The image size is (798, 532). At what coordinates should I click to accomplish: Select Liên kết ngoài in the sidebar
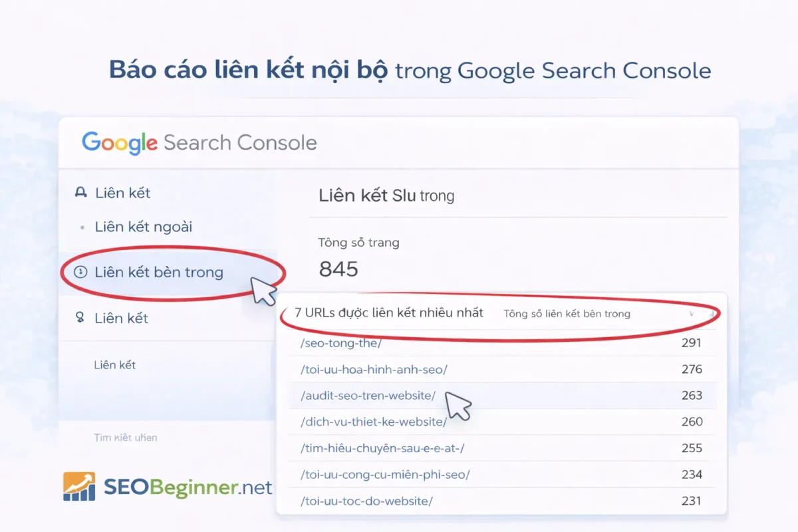click(x=143, y=227)
